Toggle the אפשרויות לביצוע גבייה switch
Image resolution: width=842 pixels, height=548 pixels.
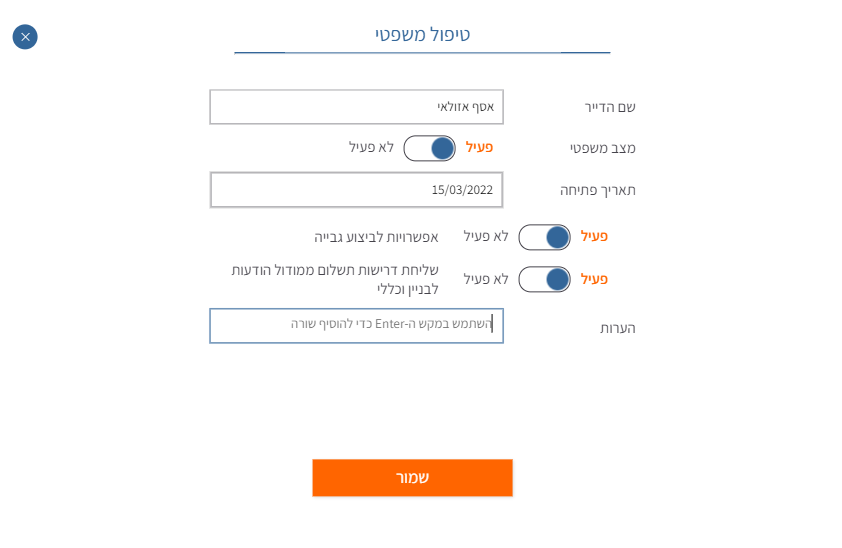pyautogui.click(x=544, y=237)
